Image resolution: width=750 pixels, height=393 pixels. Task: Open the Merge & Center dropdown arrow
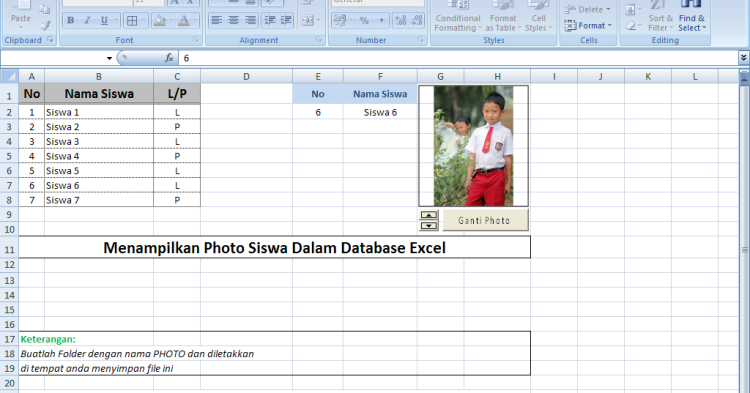(318, 21)
